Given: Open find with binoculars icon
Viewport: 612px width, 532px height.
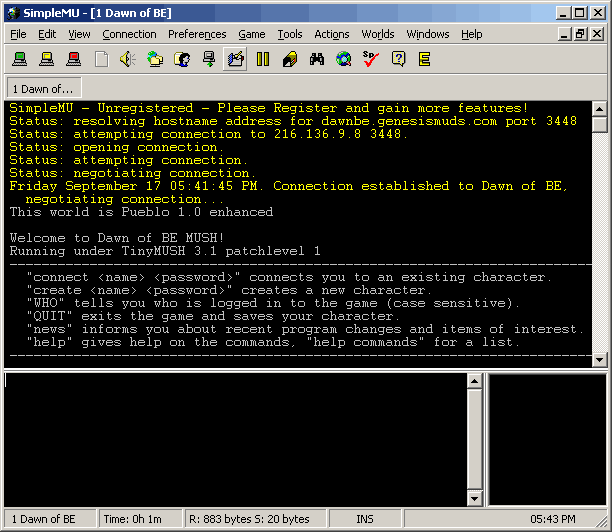Looking at the screenshot, I should 317,59.
